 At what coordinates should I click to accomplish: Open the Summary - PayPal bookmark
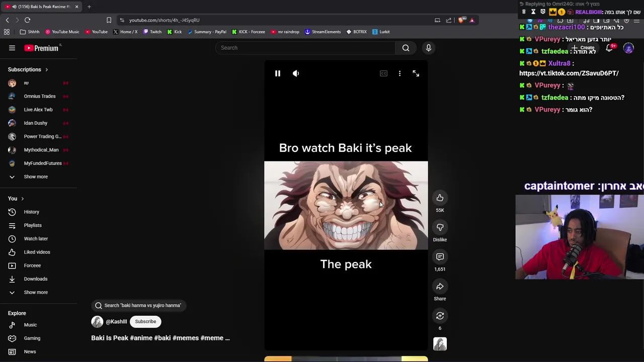tap(207, 32)
